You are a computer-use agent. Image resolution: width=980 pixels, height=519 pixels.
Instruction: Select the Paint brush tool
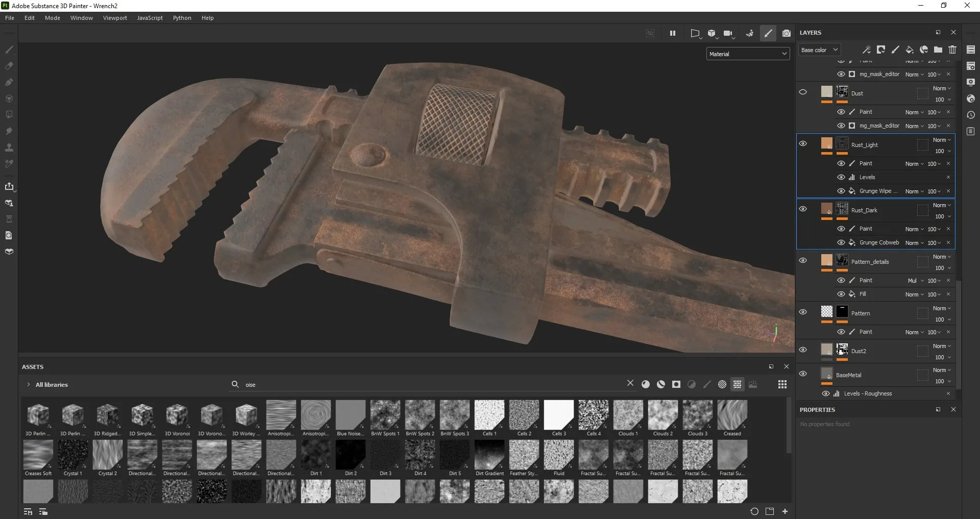coord(9,50)
